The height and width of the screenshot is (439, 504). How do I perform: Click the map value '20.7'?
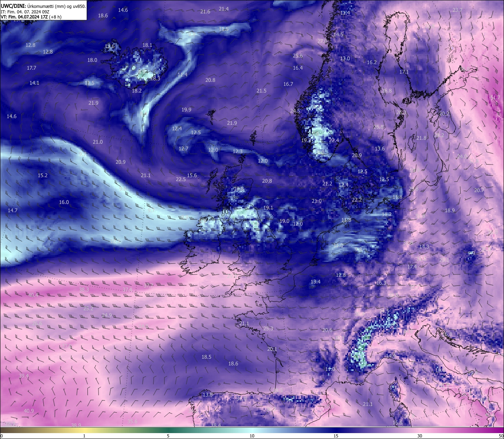point(479,190)
